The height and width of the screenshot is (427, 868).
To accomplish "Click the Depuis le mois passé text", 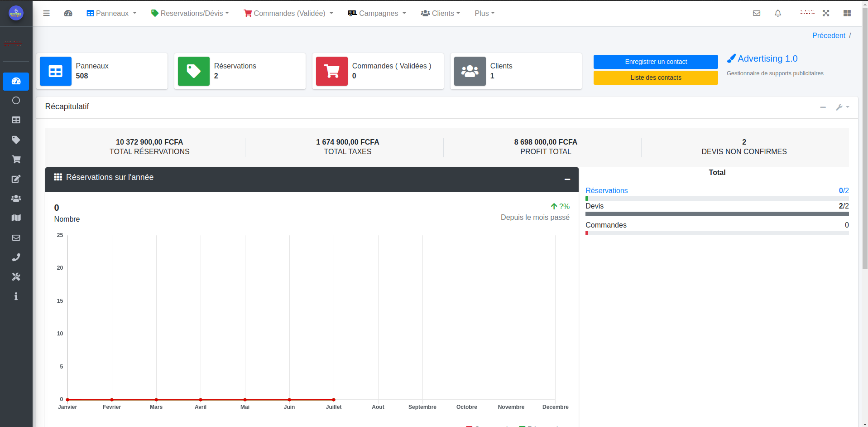I will click(535, 218).
